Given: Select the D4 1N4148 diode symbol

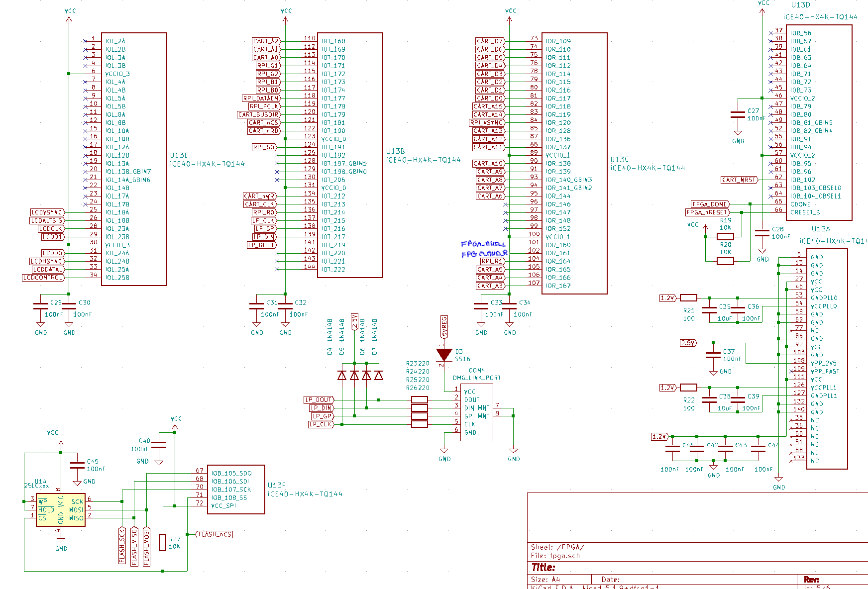Looking at the screenshot, I should pos(342,376).
